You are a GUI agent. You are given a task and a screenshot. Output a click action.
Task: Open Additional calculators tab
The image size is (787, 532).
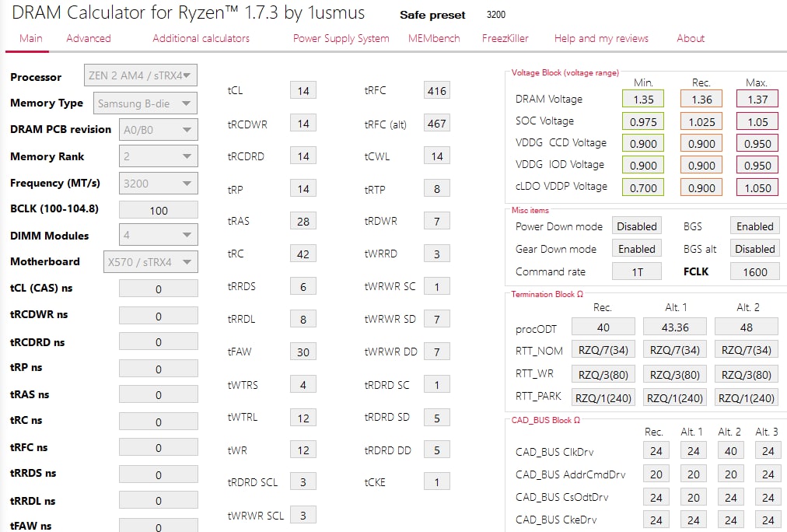(x=201, y=39)
